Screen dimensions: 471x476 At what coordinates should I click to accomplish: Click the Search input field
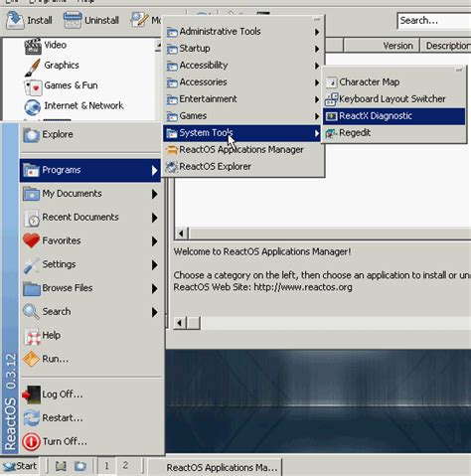coord(434,21)
